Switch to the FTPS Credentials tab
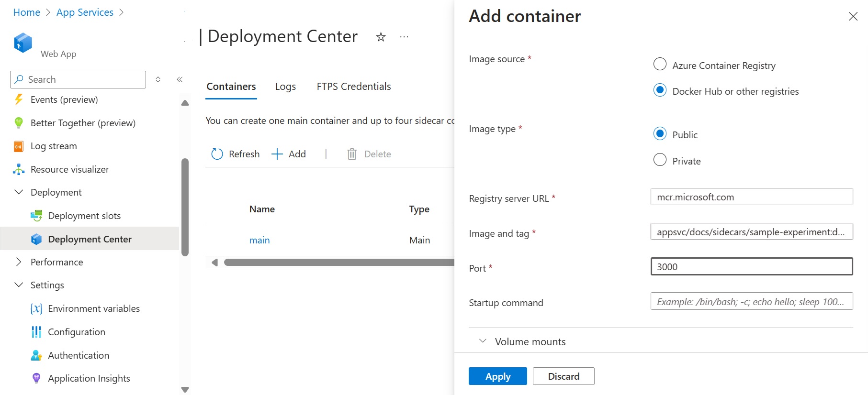This screenshot has width=868, height=395. tap(354, 87)
